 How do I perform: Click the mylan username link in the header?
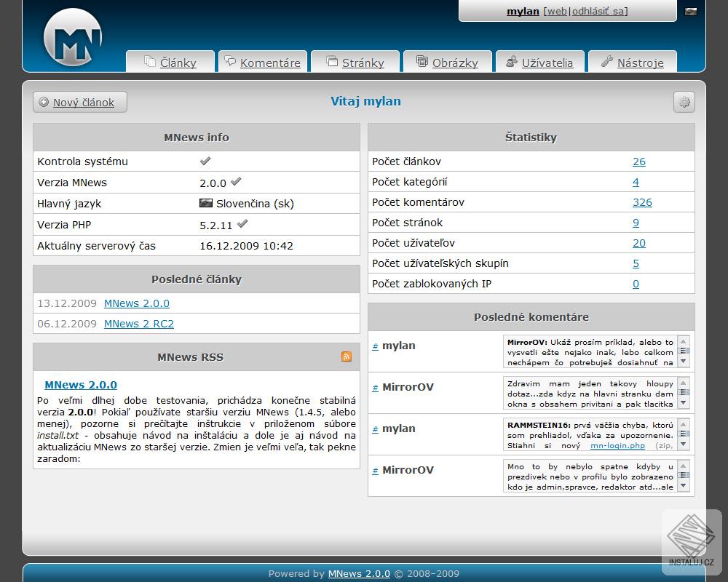(523, 11)
